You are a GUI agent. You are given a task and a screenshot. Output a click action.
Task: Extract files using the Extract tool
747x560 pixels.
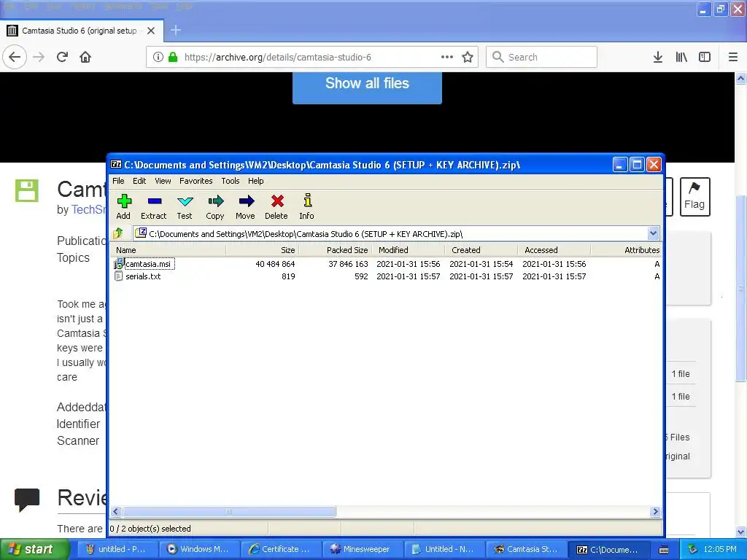coord(154,206)
